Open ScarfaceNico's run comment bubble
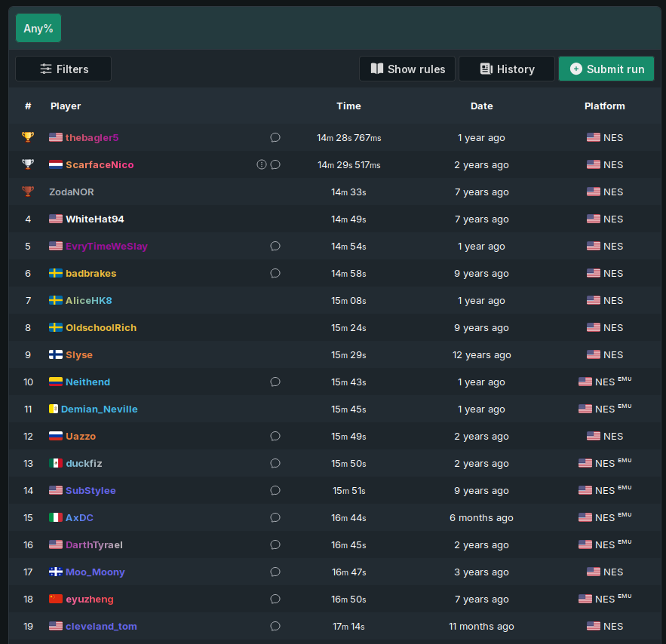The image size is (666, 644). click(x=275, y=164)
